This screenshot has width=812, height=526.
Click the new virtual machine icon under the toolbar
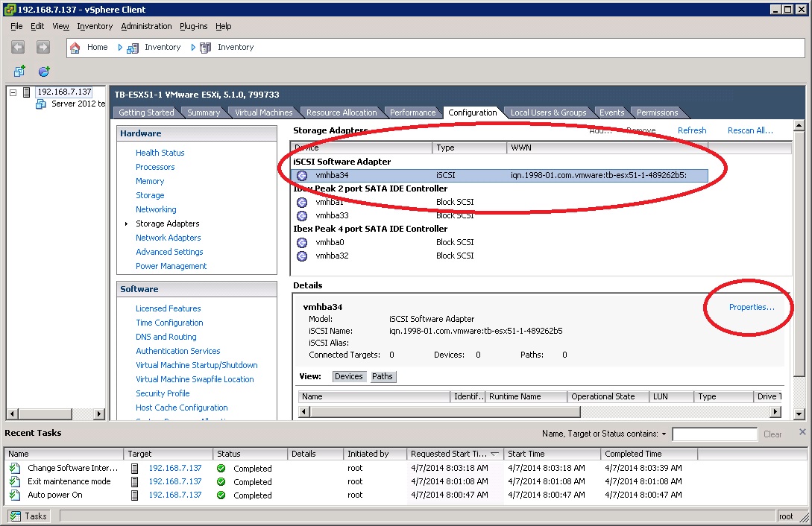(x=17, y=71)
